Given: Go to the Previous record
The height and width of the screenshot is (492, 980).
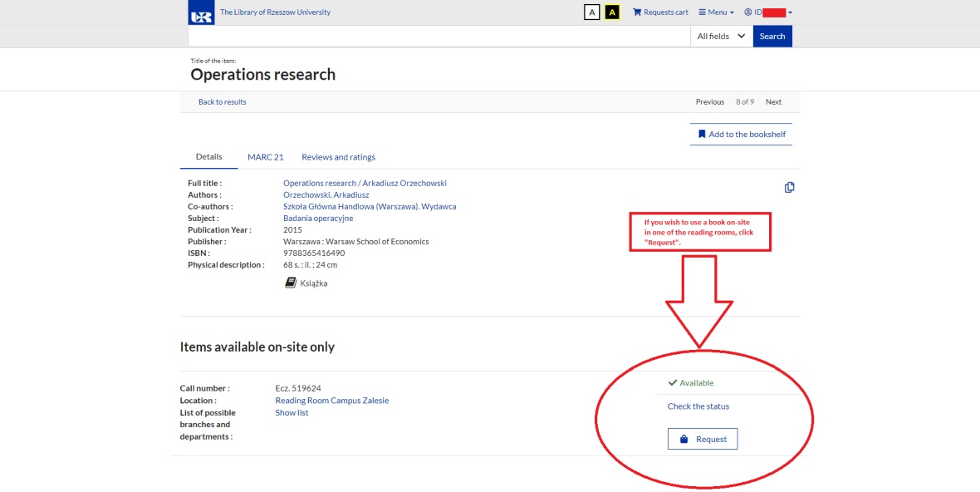Looking at the screenshot, I should [x=710, y=102].
